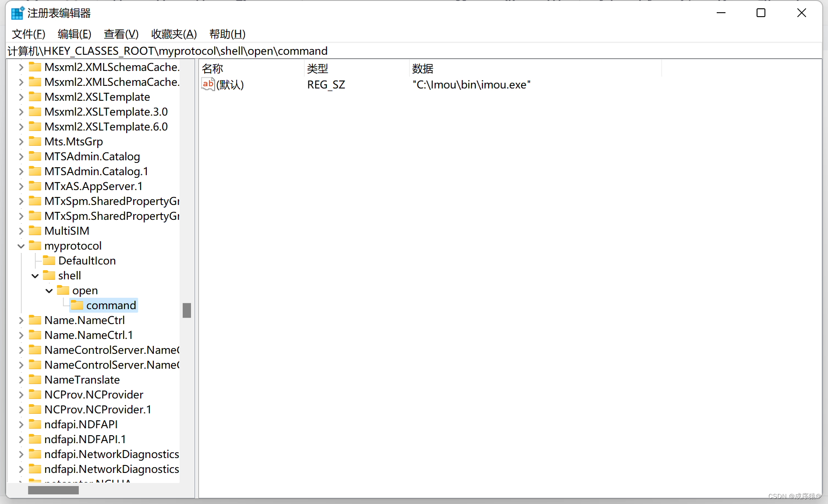
Task: Click the Registry Editor icon in title bar
Action: pos(17,13)
